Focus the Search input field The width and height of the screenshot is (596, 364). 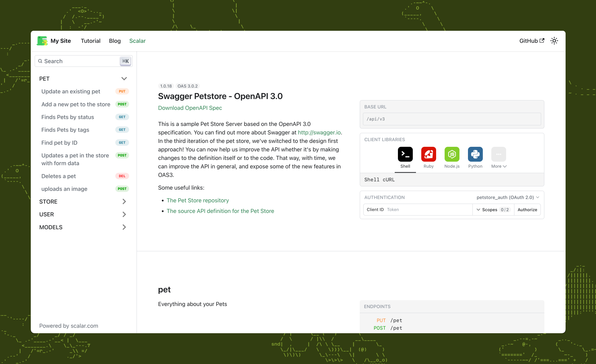point(83,61)
